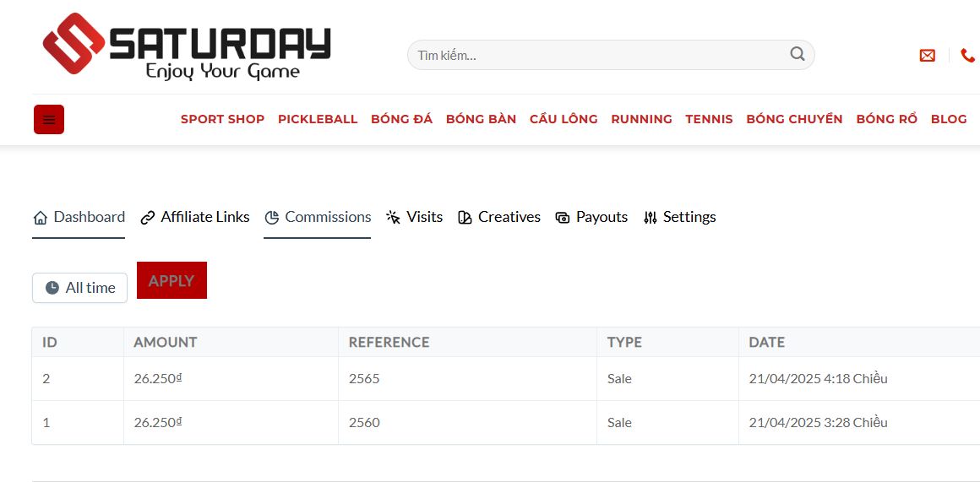980x482 pixels.
Task: Open the red envelope email icon
Action: click(x=928, y=56)
